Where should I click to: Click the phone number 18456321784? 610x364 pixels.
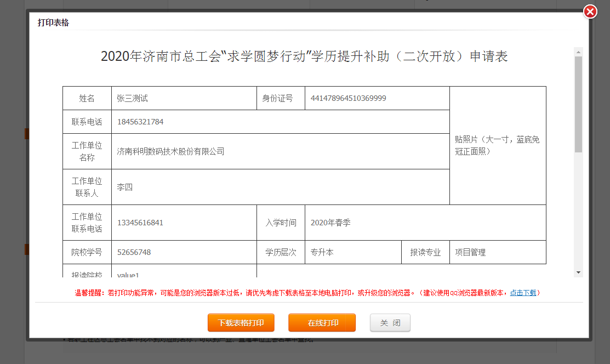[x=140, y=122]
